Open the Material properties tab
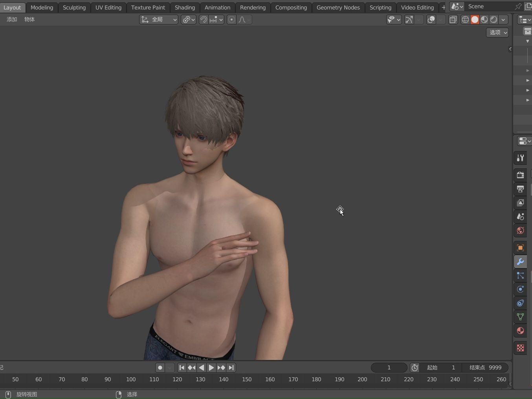The width and height of the screenshot is (532, 399). (520, 331)
